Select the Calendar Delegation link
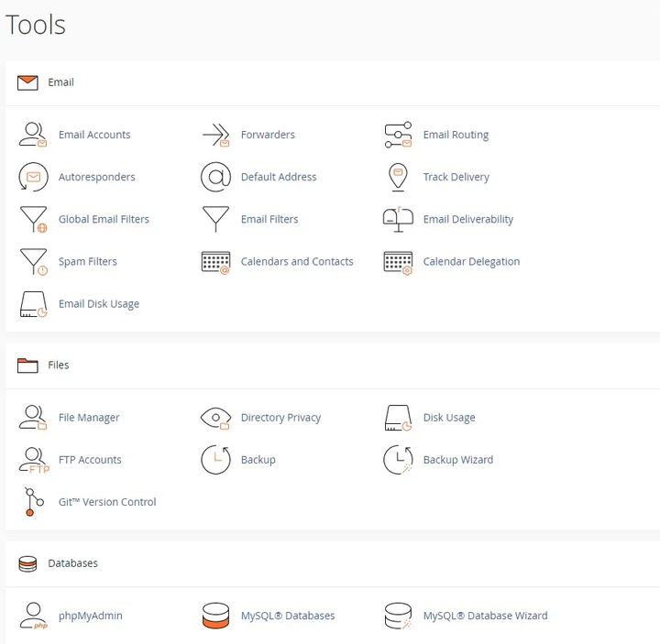Screen dimensions: 660x644 [471, 262]
